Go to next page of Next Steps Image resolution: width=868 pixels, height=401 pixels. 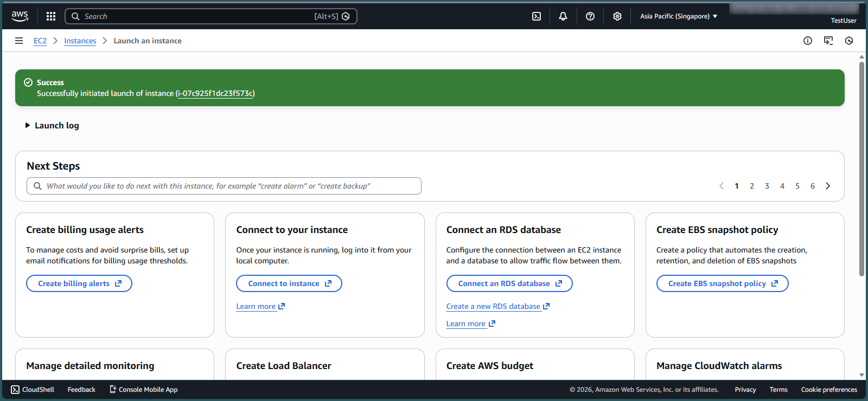pos(827,186)
